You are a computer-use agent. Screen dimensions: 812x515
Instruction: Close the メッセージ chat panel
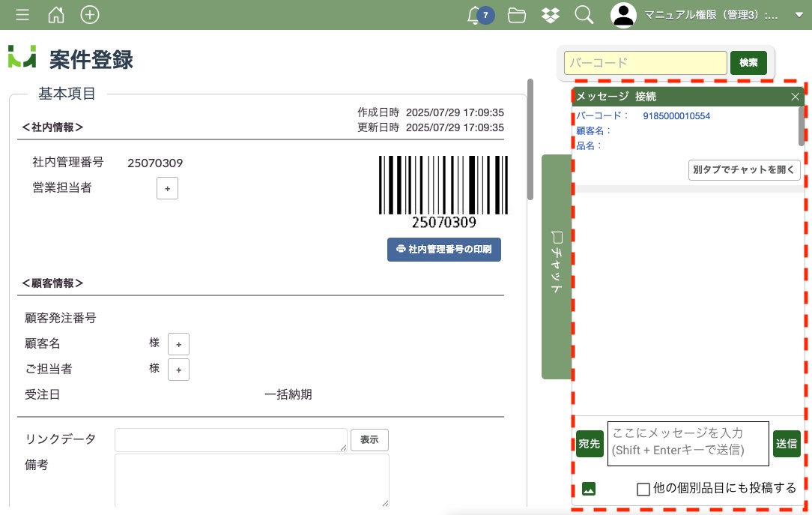(795, 97)
